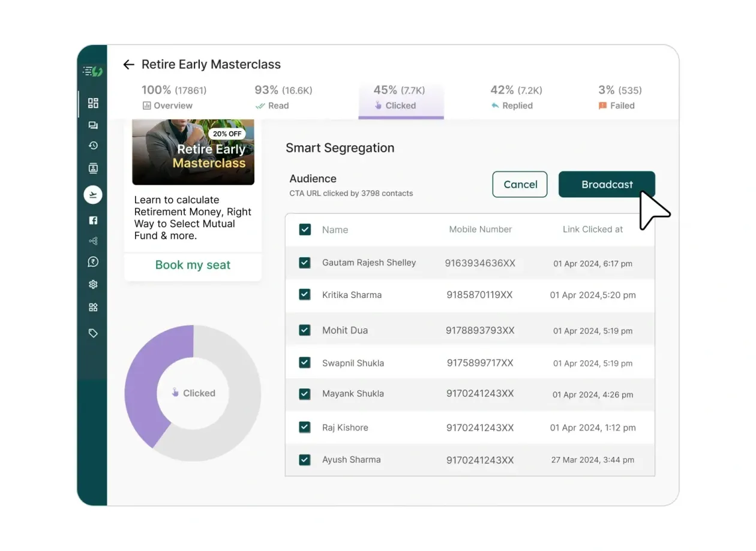Screen dimensions: 756x551
Task: Toggle the select-all Name checkbox
Action: pos(305,229)
